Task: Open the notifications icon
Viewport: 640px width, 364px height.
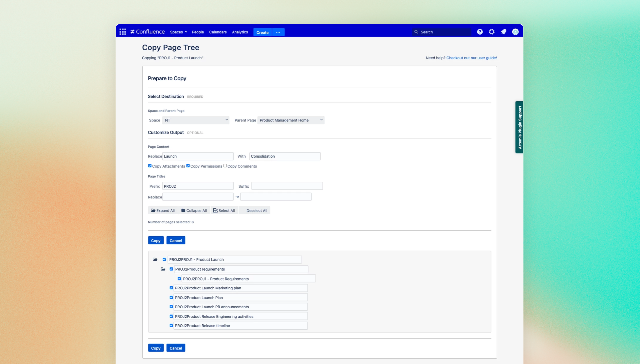Action: [503, 32]
